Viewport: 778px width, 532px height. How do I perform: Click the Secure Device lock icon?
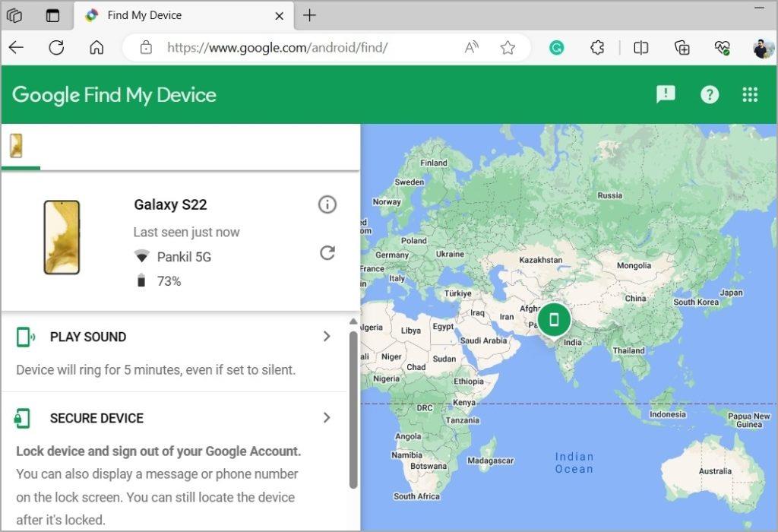[22, 418]
